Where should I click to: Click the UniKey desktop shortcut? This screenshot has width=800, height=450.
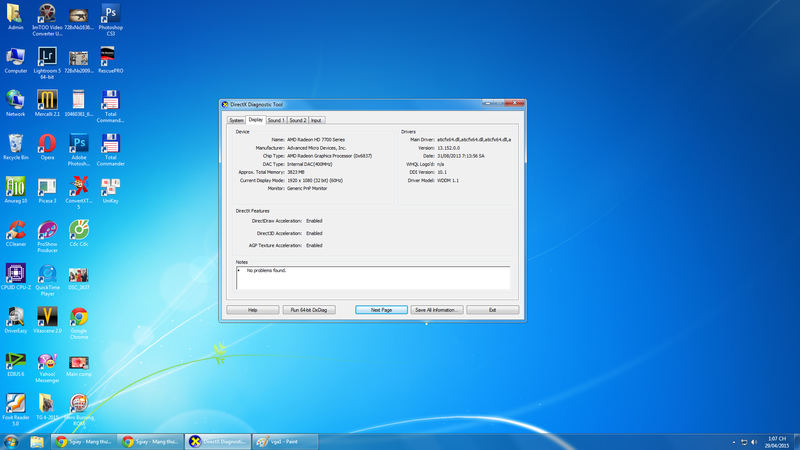[x=110, y=188]
